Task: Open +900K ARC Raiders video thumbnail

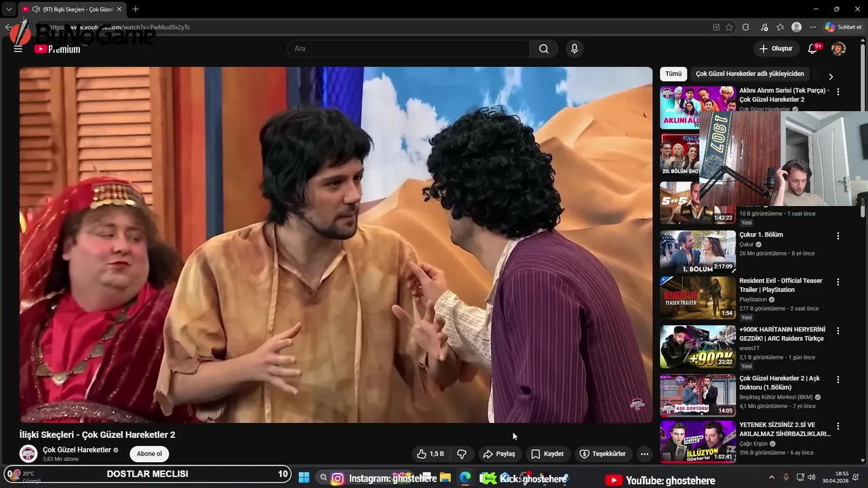Action: click(x=698, y=346)
